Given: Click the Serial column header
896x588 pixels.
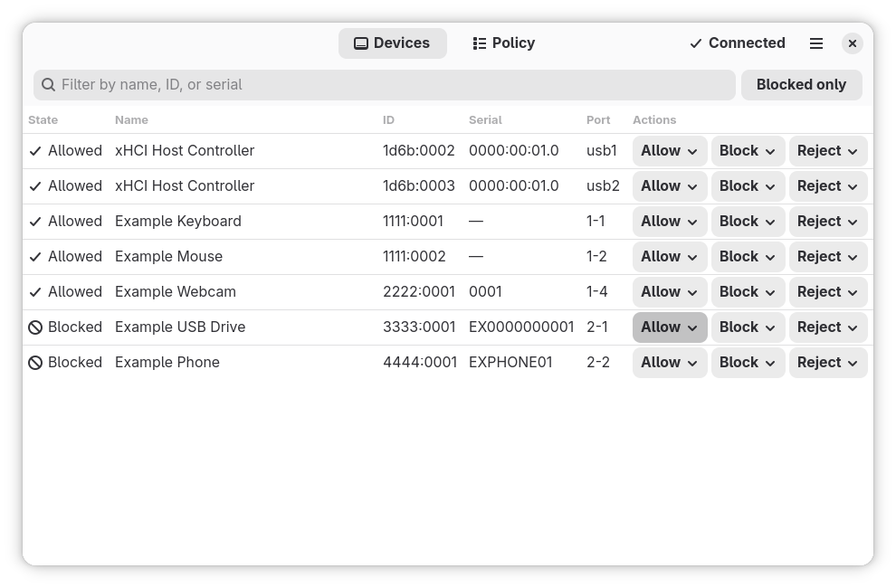Looking at the screenshot, I should pyautogui.click(x=485, y=120).
